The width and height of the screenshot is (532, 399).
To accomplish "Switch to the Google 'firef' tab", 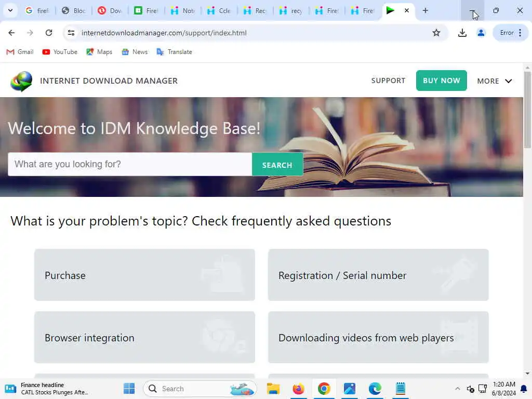I will pos(37,10).
